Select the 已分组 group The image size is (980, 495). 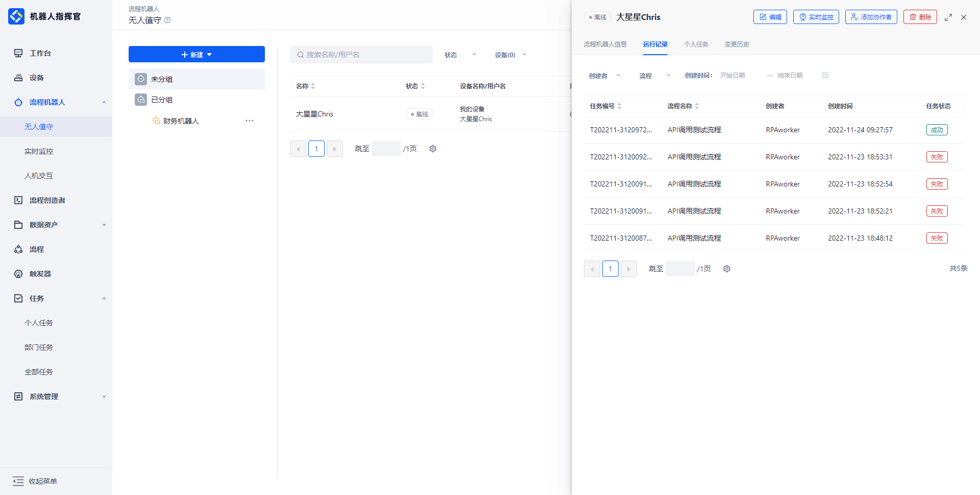[197, 100]
